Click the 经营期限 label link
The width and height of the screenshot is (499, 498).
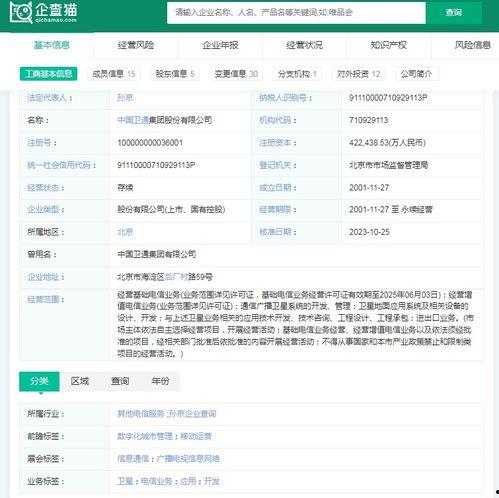(x=275, y=210)
